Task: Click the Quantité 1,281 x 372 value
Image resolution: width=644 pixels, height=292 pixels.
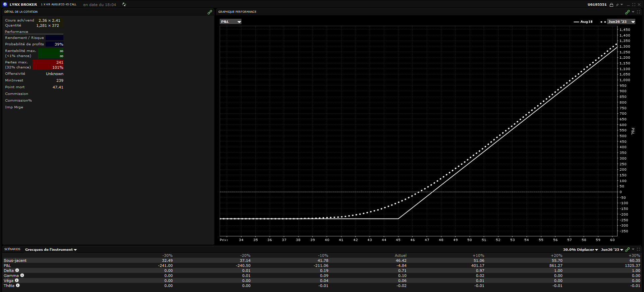Action: tap(48, 25)
